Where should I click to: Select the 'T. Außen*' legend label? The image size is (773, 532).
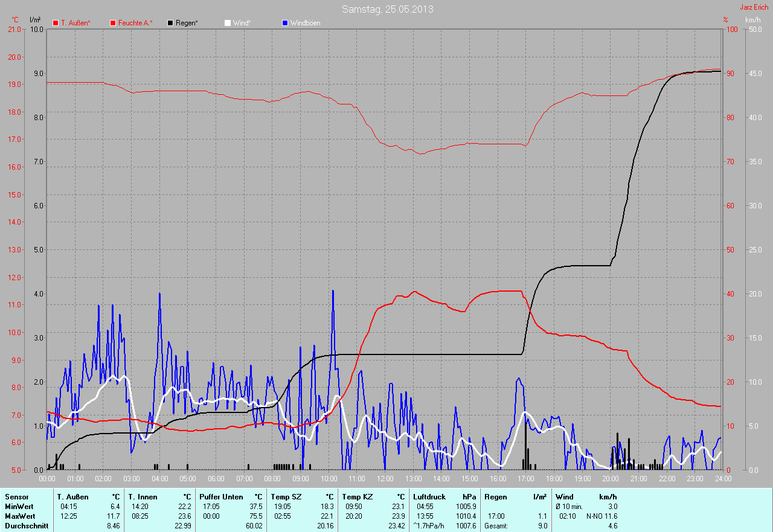[75, 23]
